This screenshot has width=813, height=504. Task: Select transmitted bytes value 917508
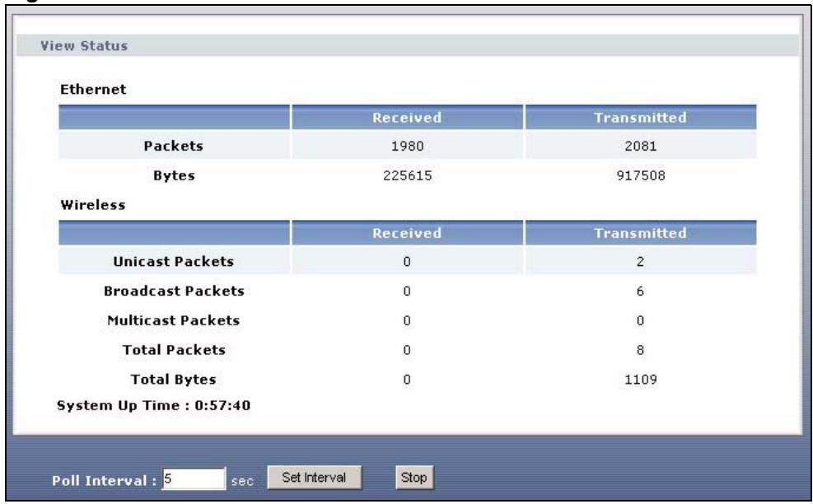pos(641,175)
